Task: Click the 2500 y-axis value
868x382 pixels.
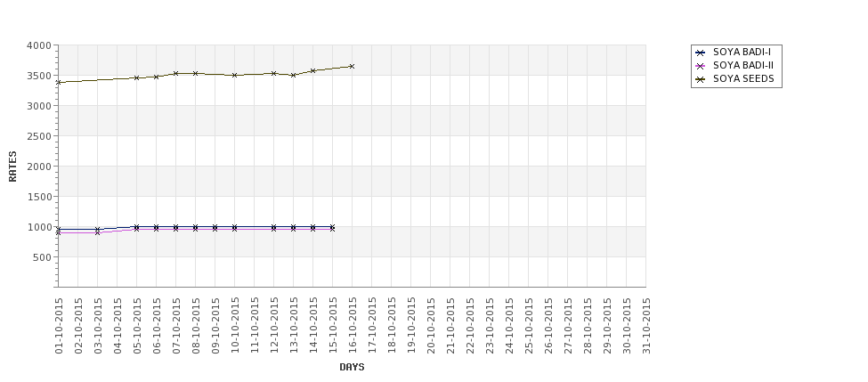Action: click(x=39, y=136)
